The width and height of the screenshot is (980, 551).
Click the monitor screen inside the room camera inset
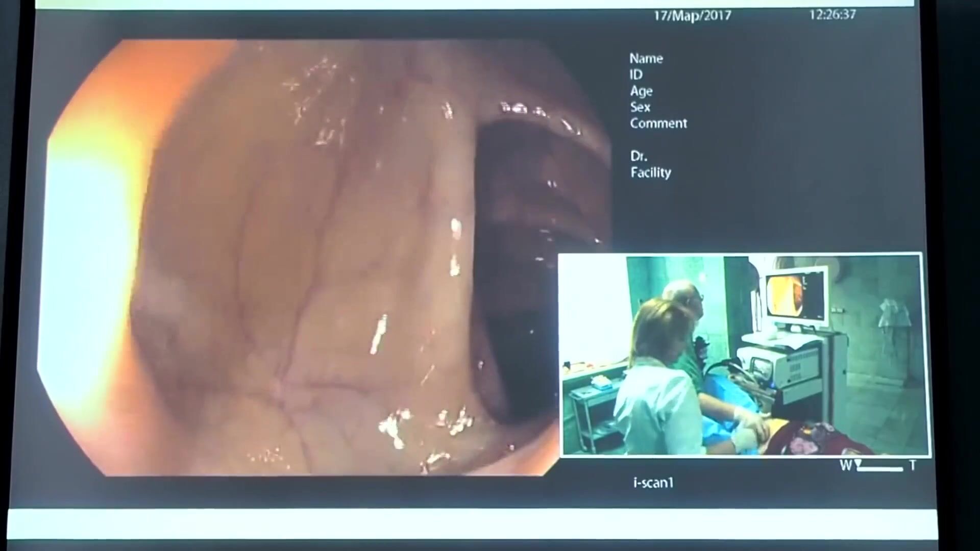click(795, 297)
